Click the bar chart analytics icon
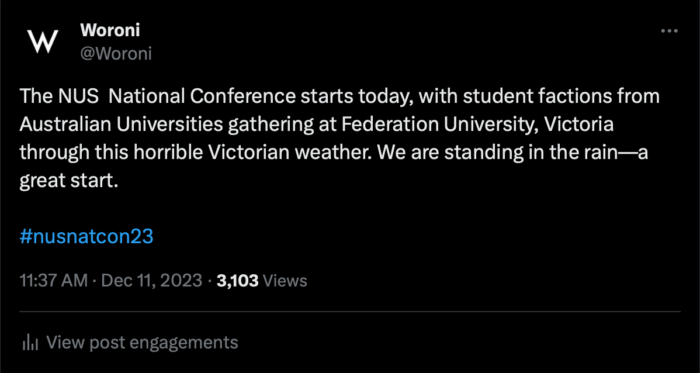The image size is (700, 373). [30, 343]
